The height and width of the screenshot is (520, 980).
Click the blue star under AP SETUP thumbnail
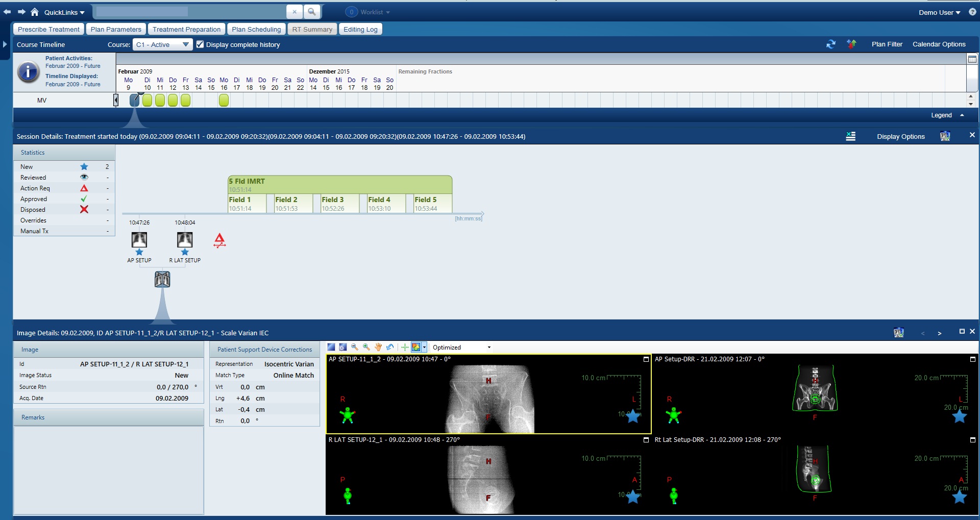coord(139,252)
